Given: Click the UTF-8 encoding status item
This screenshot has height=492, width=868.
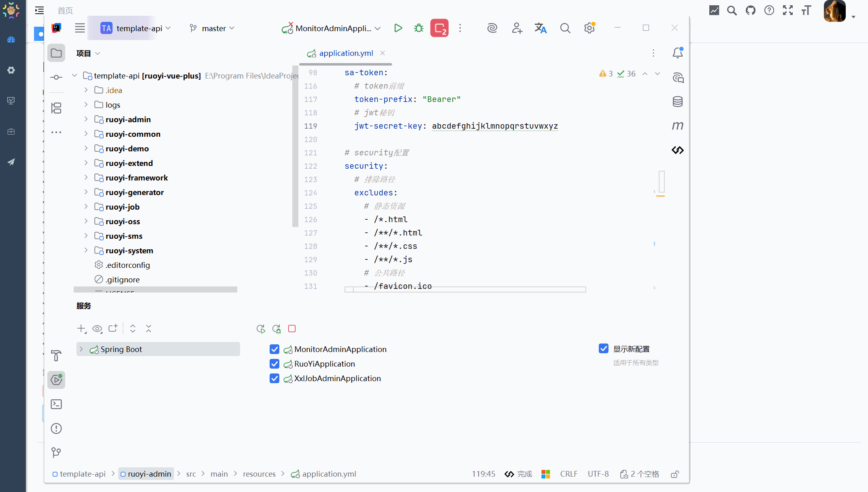Looking at the screenshot, I should [x=598, y=474].
